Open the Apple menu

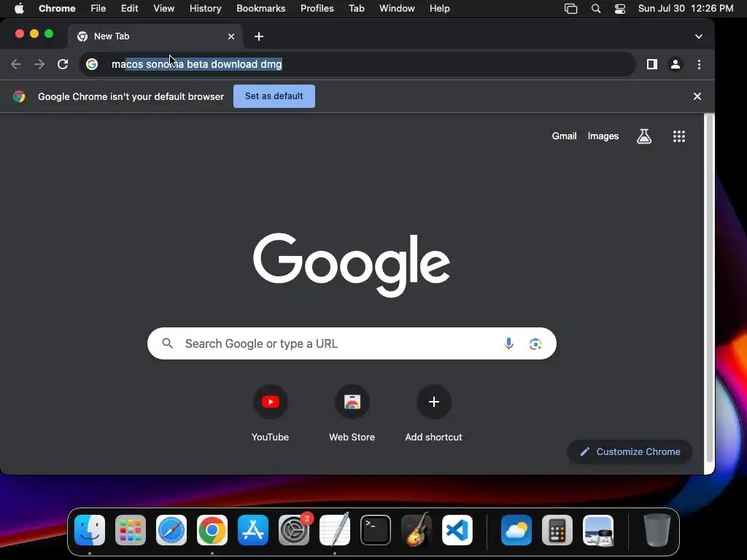point(19,9)
